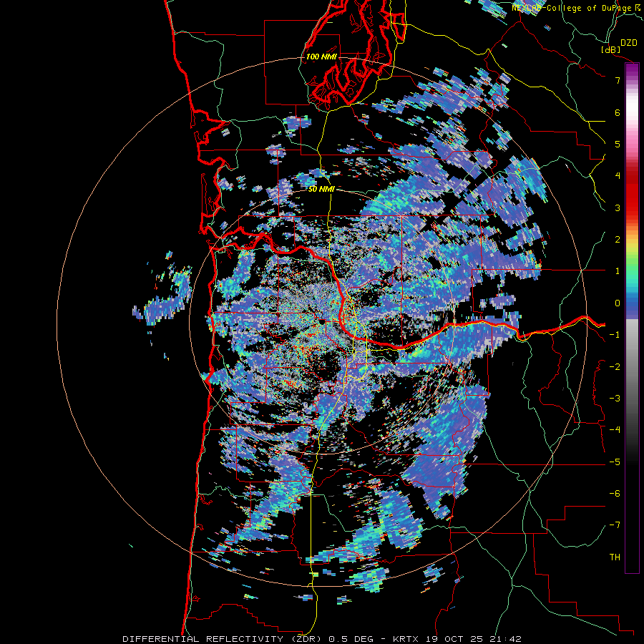
Task: Click the "-4" value on color scale
Action: coord(615,430)
